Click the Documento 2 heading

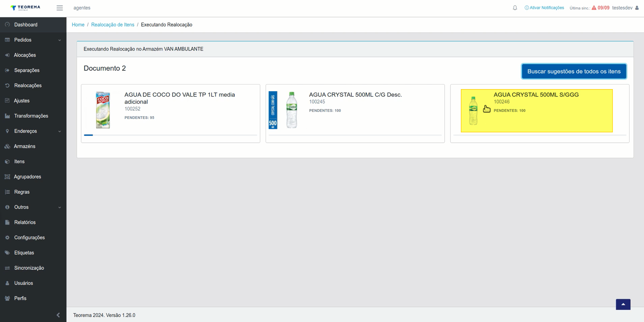point(105,68)
